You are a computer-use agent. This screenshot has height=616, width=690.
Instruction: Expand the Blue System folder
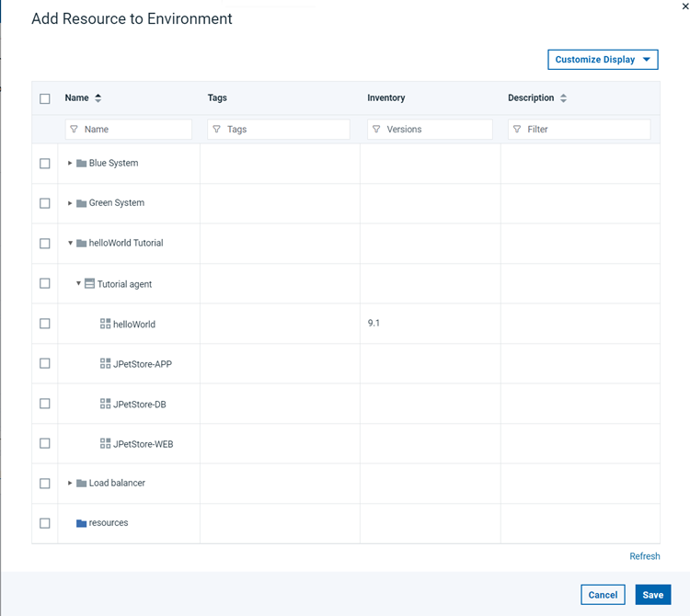(x=70, y=164)
